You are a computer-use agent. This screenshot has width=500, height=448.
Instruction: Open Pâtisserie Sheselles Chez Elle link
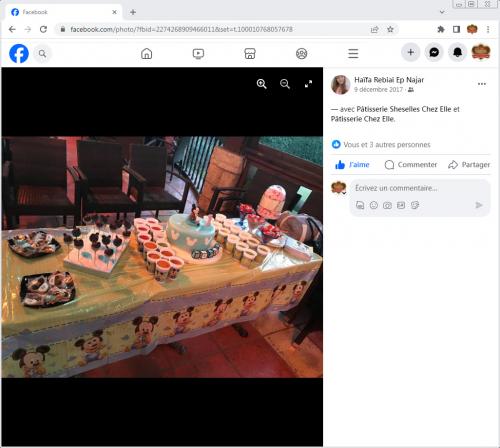(403, 109)
